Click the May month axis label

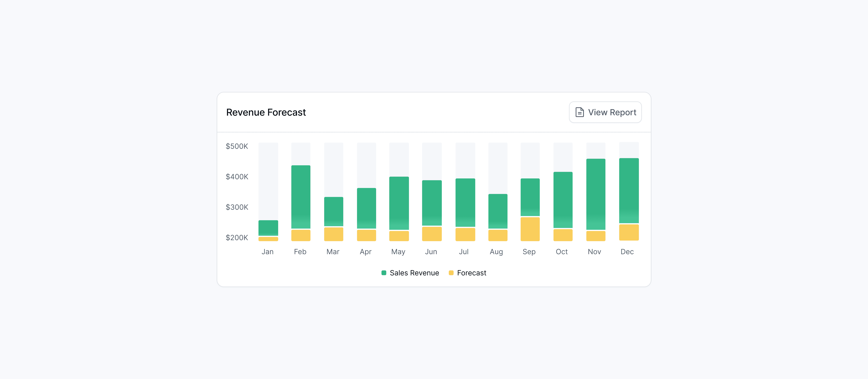(x=398, y=252)
